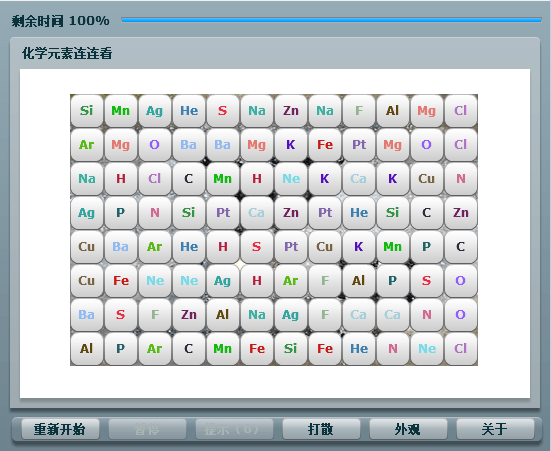Select the Ne tile between H and K
The width and height of the screenshot is (551, 451).
291,179
